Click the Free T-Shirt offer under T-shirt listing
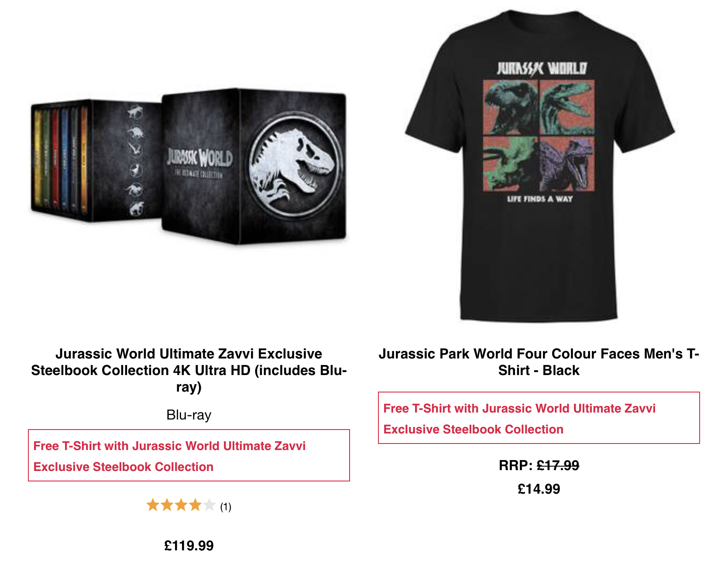The width and height of the screenshot is (728, 563). click(x=539, y=418)
